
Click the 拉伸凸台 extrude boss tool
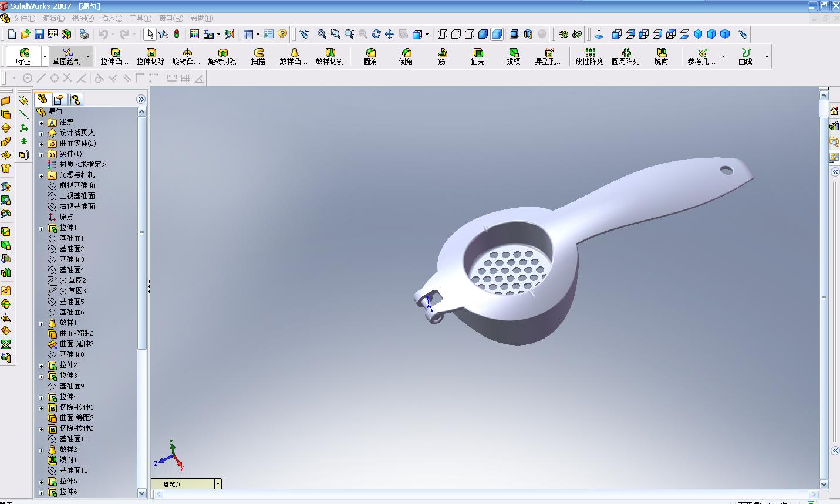(x=114, y=56)
